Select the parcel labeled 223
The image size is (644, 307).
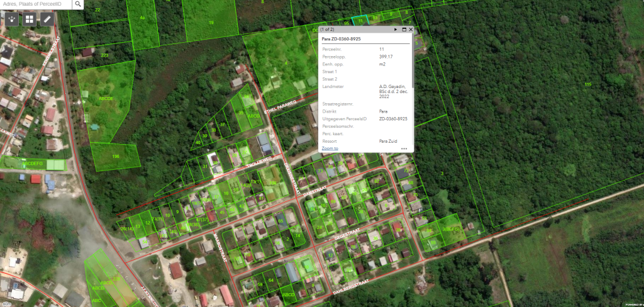104,55
